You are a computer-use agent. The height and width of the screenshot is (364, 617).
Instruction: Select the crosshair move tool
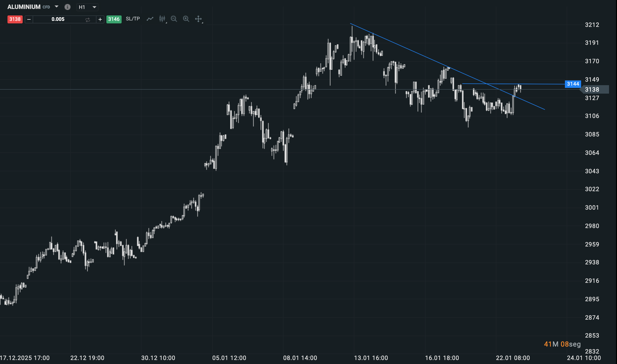[x=198, y=19]
